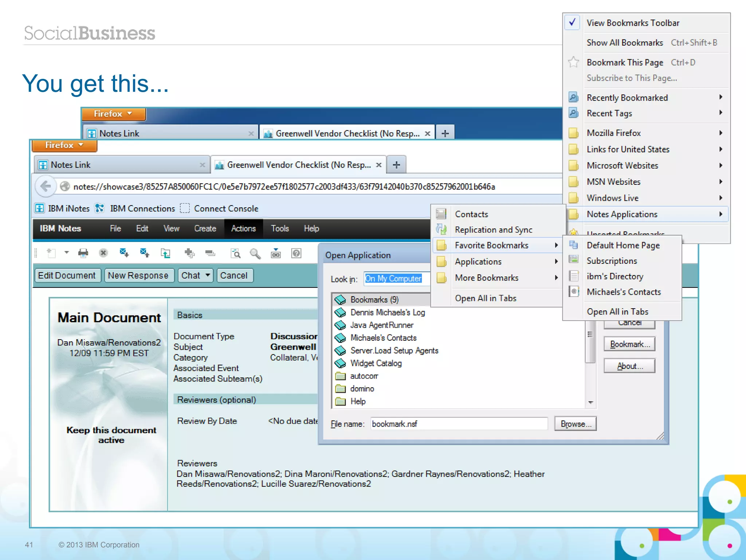
Task: Choose Open All in Tabs in Favorite Bookmarks submenu
Action: (x=617, y=312)
